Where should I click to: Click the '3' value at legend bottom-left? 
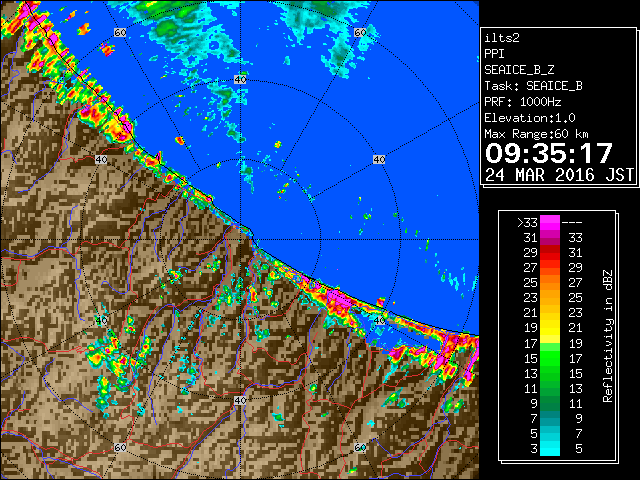pyautogui.click(x=534, y=449)
